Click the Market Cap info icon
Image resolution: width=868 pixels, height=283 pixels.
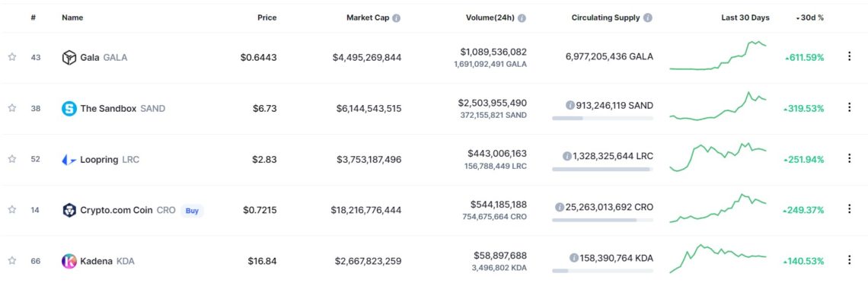point(397,17)
